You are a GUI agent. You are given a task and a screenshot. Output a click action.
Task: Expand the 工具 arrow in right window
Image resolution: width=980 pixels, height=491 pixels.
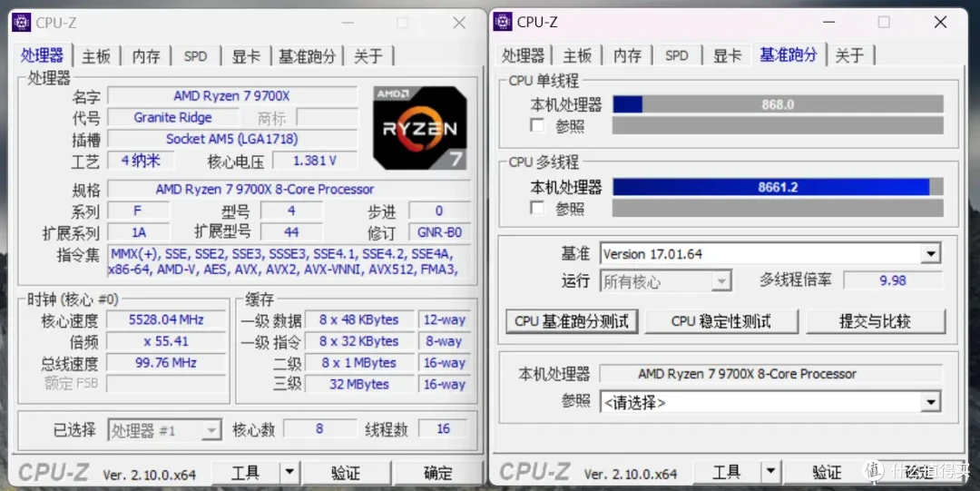pos(770,472)
